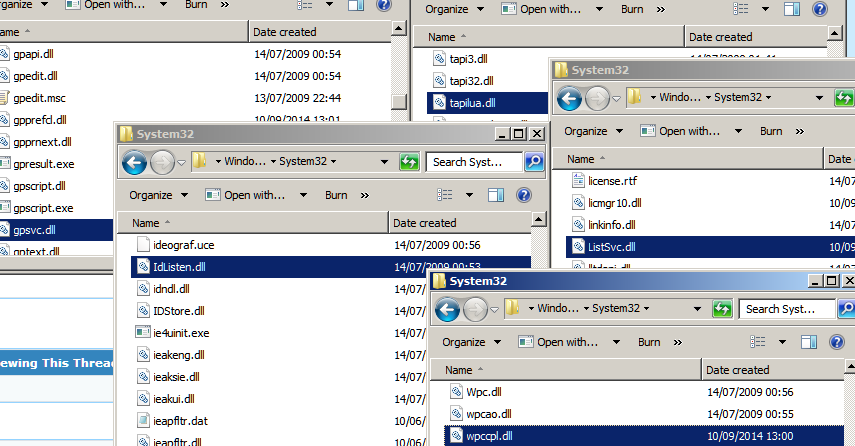Screen dimensions: 855x446
Task: Open Organize menu in tapi window
Action: pos(454,9)
